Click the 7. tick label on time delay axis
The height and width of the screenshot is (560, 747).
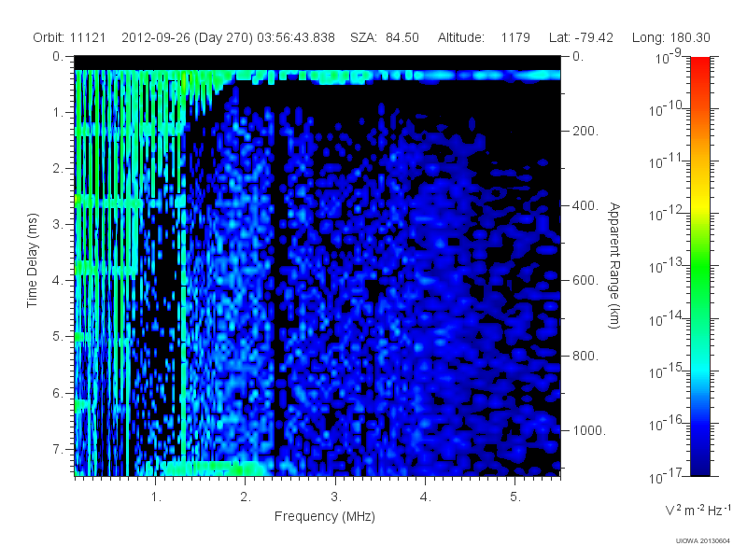[58, 449]
